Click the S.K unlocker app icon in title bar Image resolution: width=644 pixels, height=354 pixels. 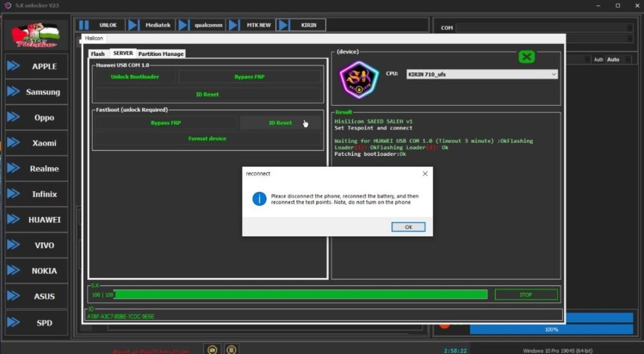point(8,5)
